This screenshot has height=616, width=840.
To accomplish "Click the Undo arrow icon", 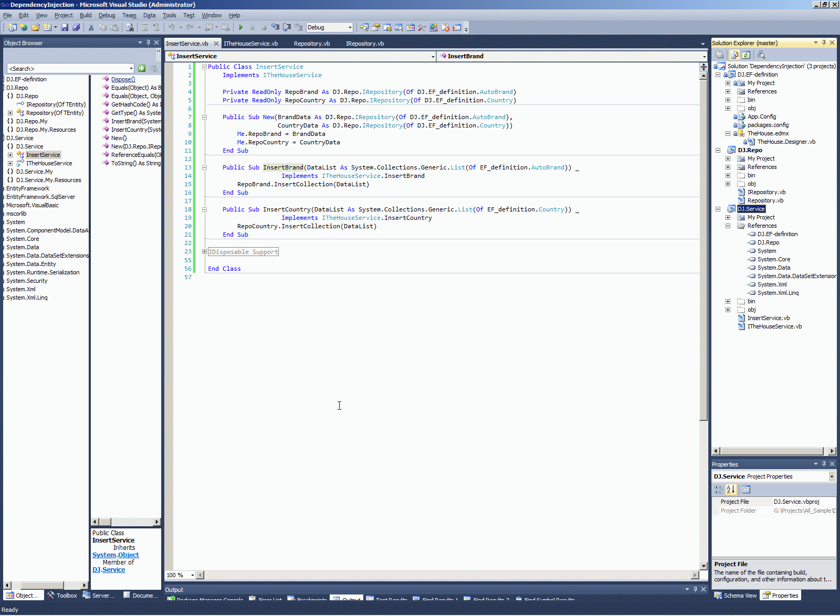I will pos(171,27).
